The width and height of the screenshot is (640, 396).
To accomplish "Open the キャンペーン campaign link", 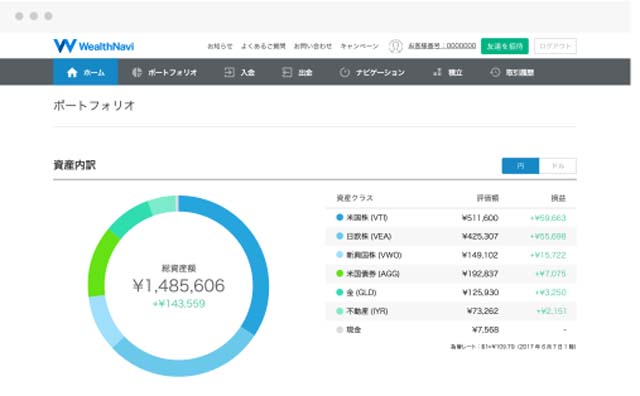I will tap(359, 46).
